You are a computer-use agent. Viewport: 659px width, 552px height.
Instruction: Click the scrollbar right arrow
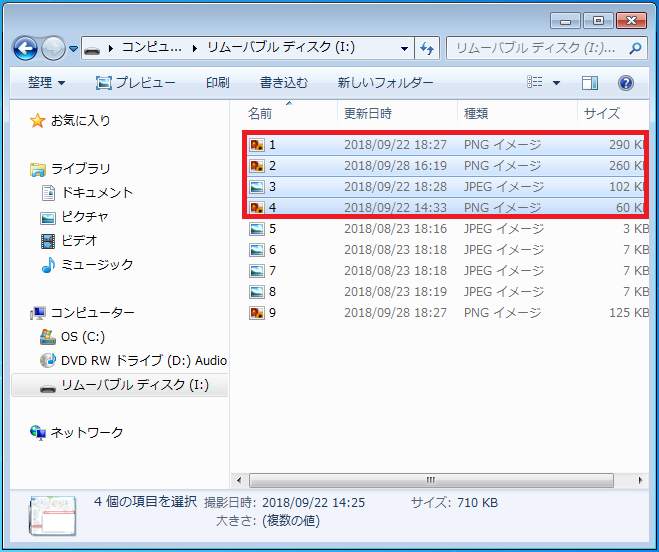(x=641, y=480)
